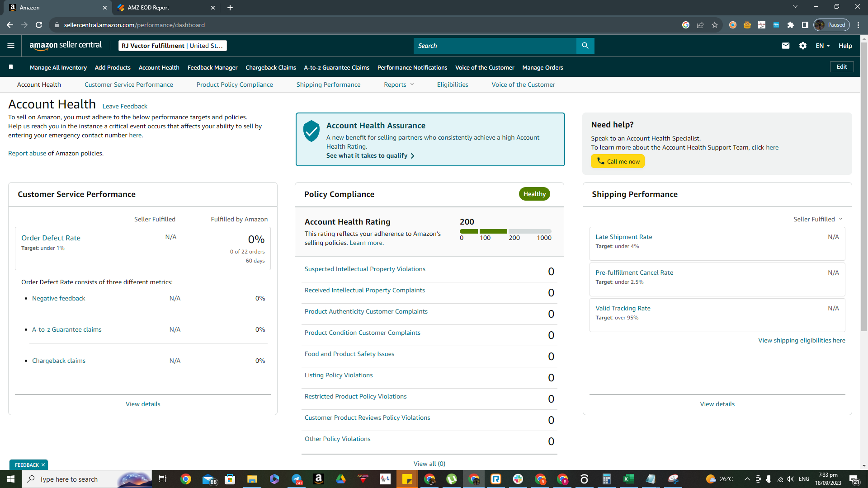Click the Google icon in address bar
Viewport: 868px width, 488px height.
click(686, 25)
